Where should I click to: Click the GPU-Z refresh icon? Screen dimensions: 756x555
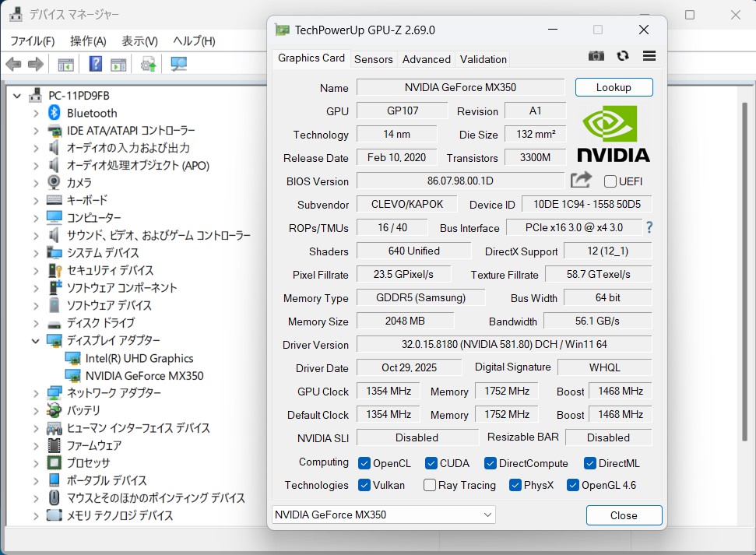click(622, 56)
